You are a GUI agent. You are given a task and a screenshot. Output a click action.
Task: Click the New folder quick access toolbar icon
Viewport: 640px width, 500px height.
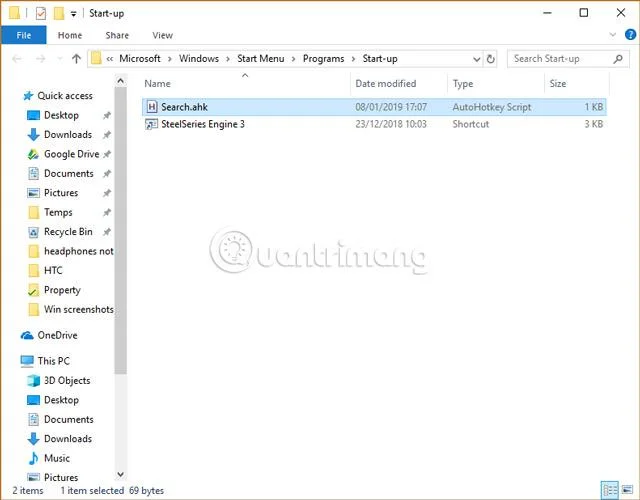[x=59, y=13]
